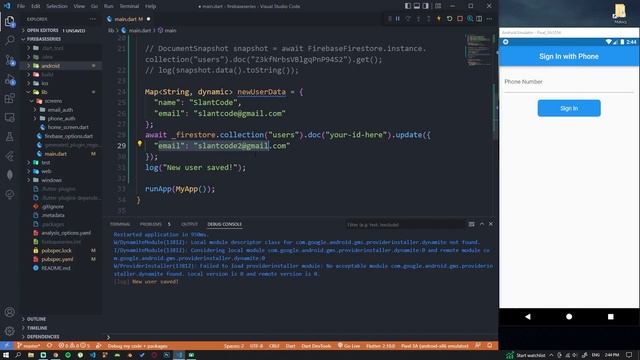Screen dimensions: 640x360
Task: Open the Selection menu
Action: [x=57, y=6]
